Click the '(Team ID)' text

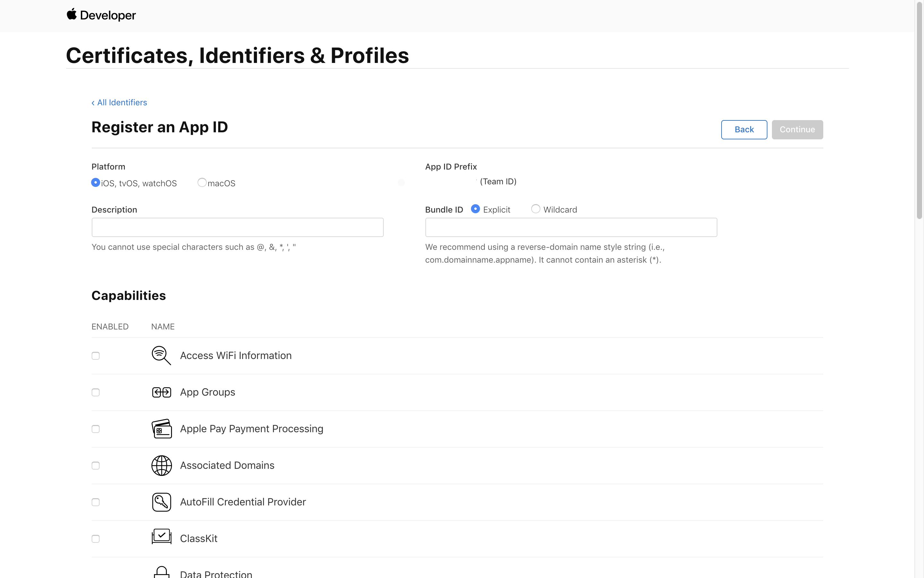point(498,181)
